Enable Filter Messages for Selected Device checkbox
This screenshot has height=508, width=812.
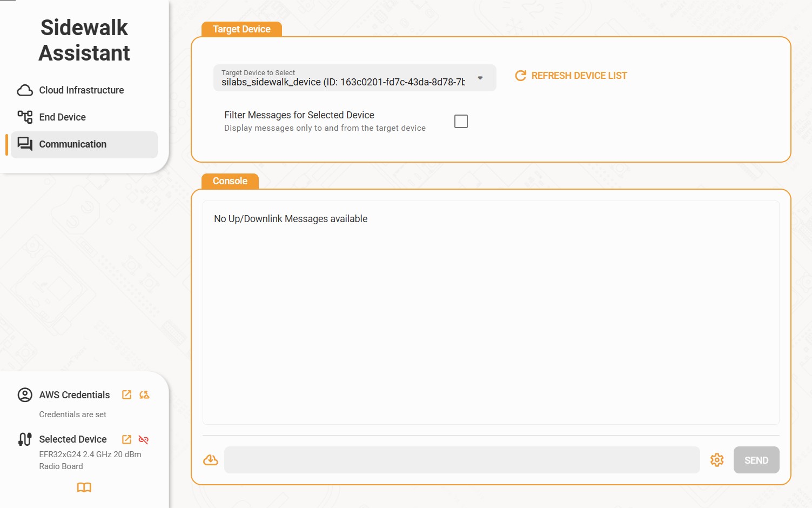point(461,122)
